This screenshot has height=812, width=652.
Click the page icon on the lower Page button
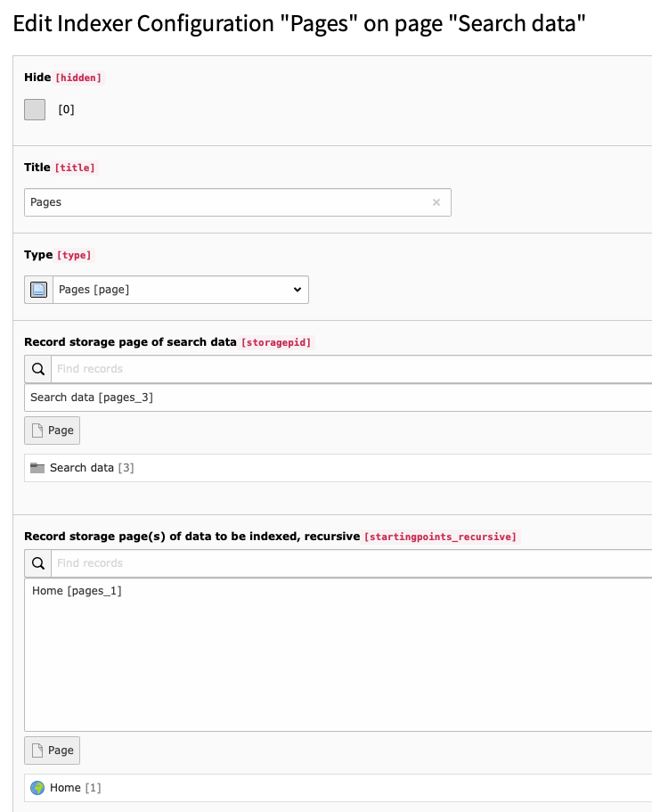[x=39, y=750]
